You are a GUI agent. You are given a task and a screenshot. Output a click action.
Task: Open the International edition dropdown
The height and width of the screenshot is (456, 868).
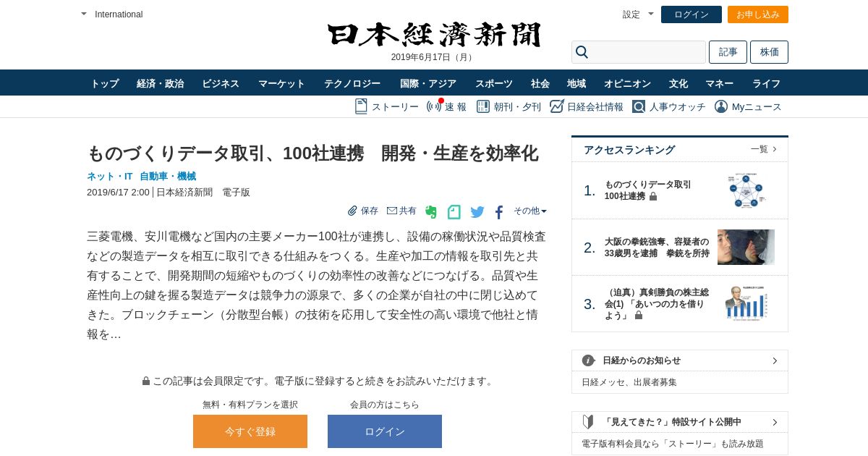(x=112, y=14)
